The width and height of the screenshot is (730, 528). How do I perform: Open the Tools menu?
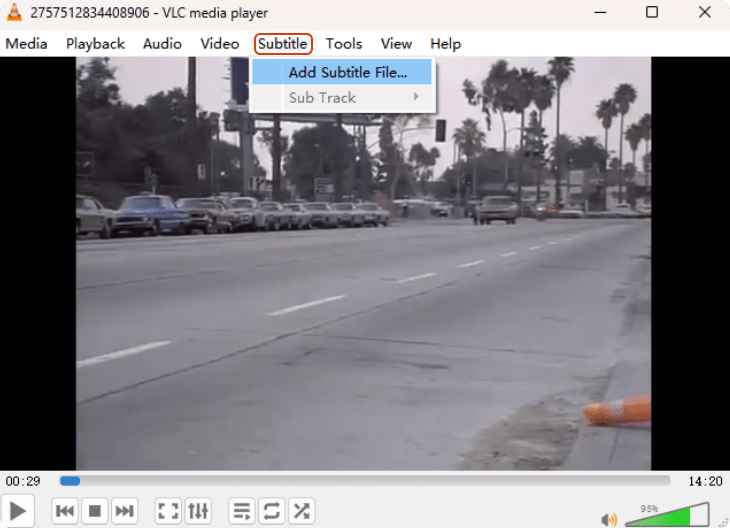click(x=343, y=43)
